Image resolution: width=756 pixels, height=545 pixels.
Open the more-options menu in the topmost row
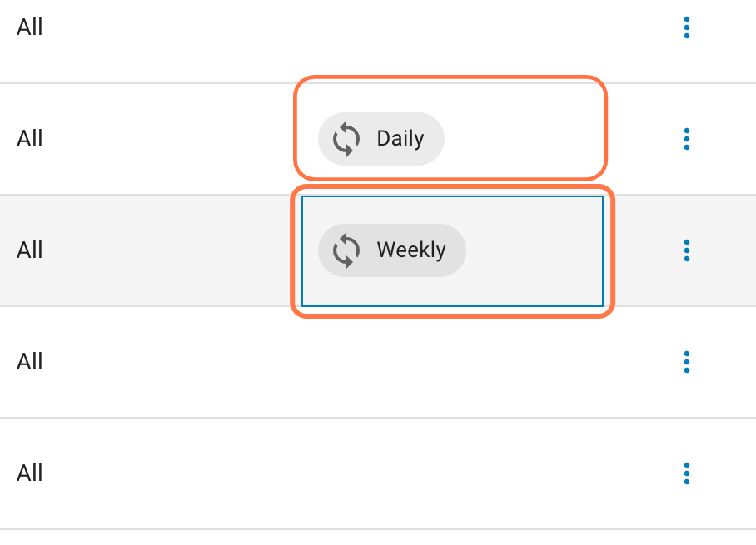click(x=687, y=27)
